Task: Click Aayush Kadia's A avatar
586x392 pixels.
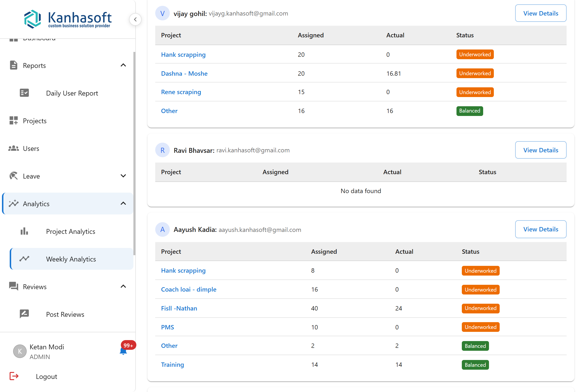Action: point(163,229)
